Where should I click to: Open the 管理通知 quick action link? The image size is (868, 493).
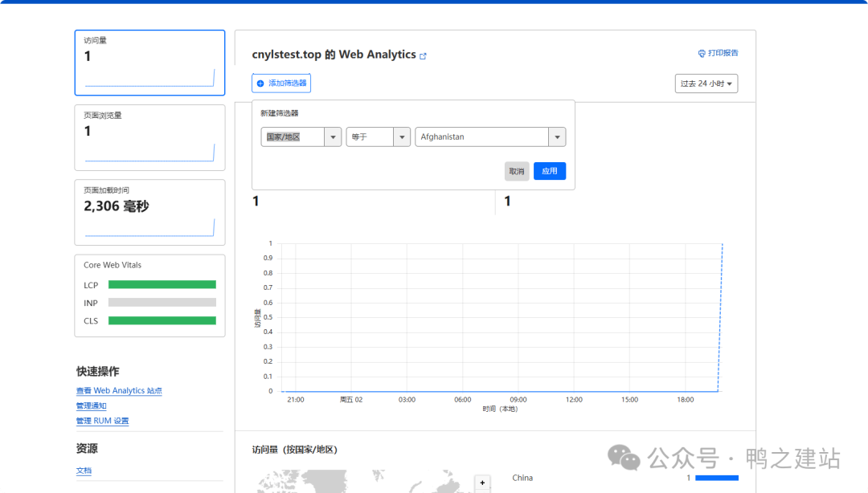click(91, 406)
